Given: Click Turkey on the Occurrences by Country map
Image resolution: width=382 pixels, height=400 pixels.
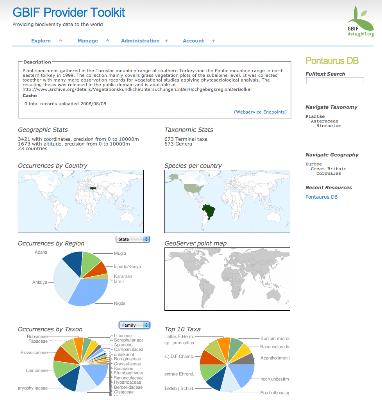Looking at the screenshot, I should pos(92,188).
